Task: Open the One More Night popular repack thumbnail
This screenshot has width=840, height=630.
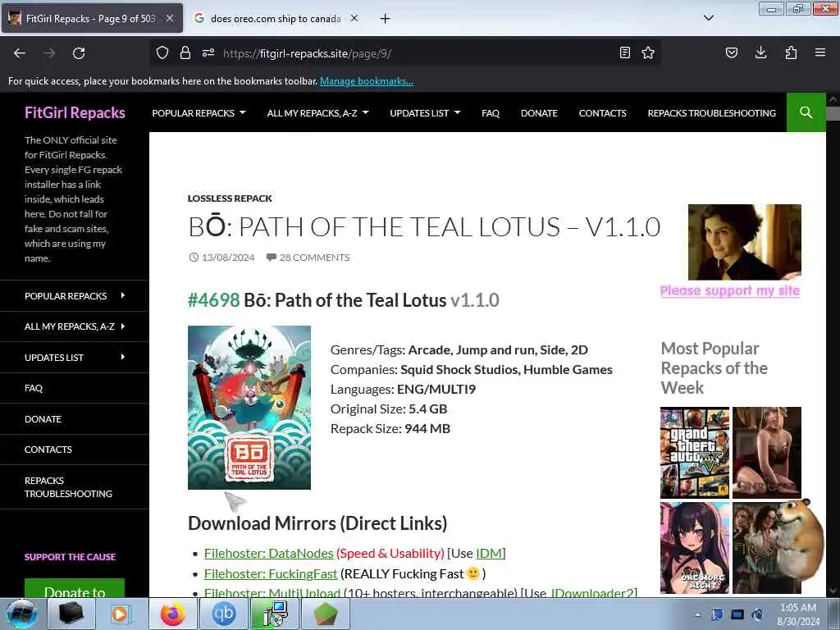Action: (x=695, y=547)
